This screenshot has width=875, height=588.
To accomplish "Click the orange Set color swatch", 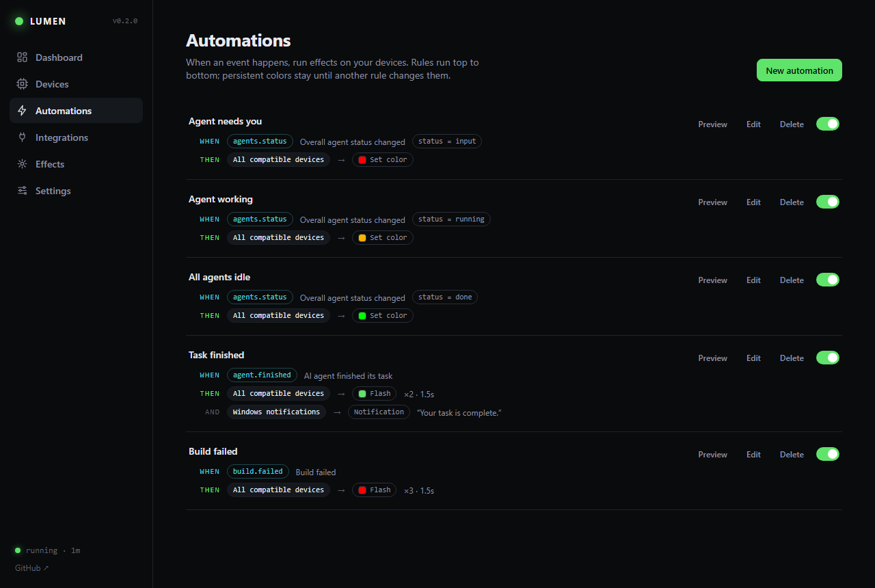I will (x=362, y=238).
